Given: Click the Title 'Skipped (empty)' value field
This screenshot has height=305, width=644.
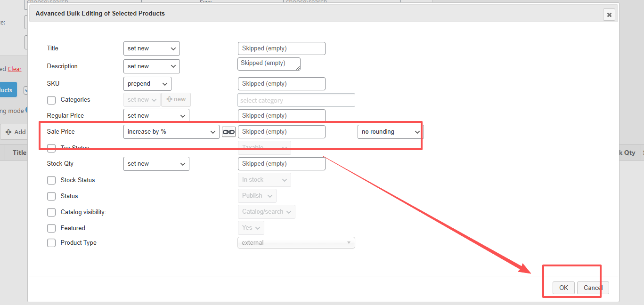Looking at the screenshot, I should (x=281, y=48).
